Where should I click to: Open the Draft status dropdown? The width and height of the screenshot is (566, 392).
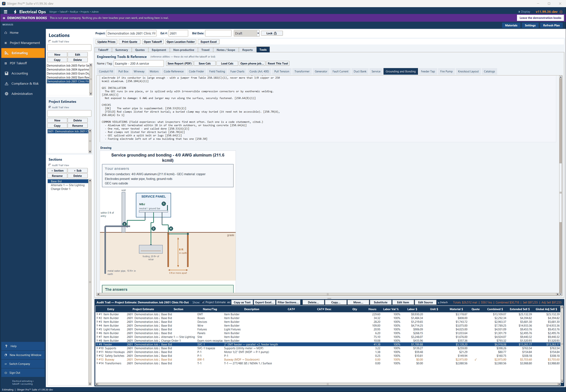pyautogui.click(x=258, y=33)
